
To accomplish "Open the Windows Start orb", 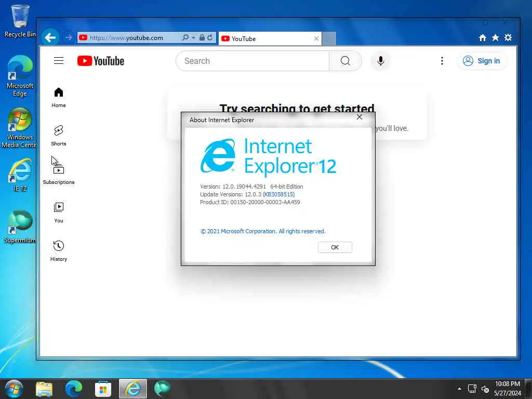I will click(14, 389).
